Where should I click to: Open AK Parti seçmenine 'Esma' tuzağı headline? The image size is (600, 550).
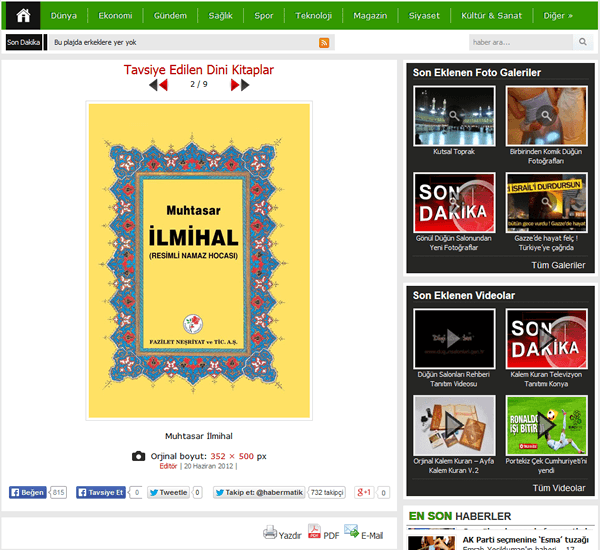tap(526, 540)
